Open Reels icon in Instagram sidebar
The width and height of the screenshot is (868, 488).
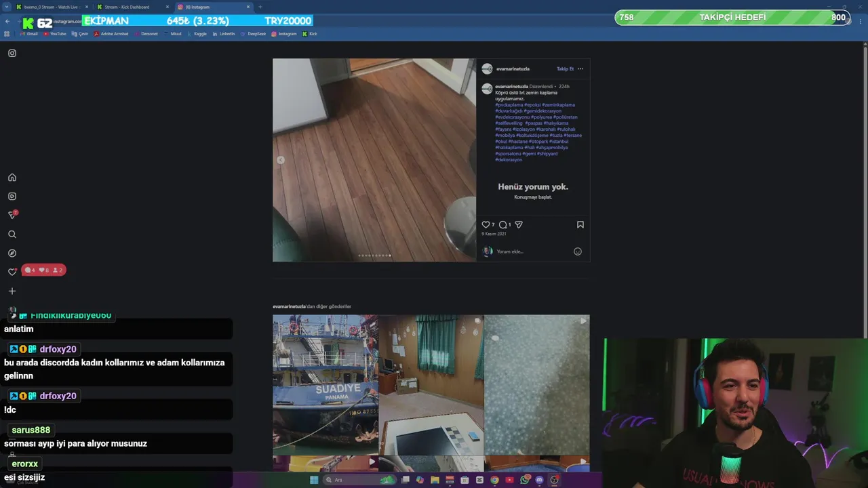tap(12, 197)
